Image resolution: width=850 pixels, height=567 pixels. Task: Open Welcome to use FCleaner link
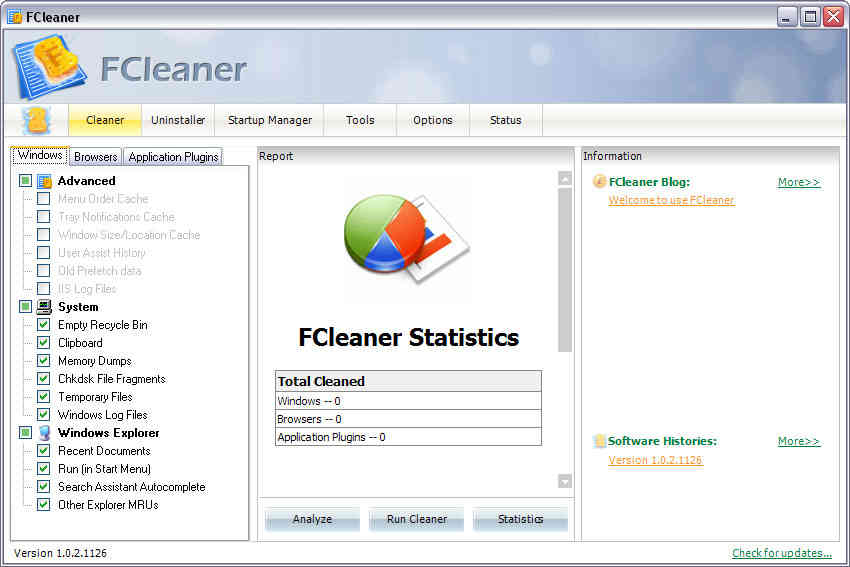tap(671, 200)
